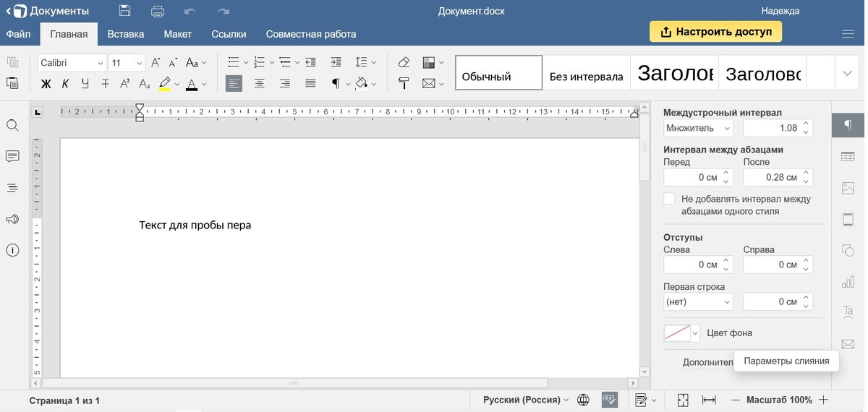The height and width of the screenshot is (412, 868).
Task: Toggle strikethrough formatting
Action: coord(106,84)
